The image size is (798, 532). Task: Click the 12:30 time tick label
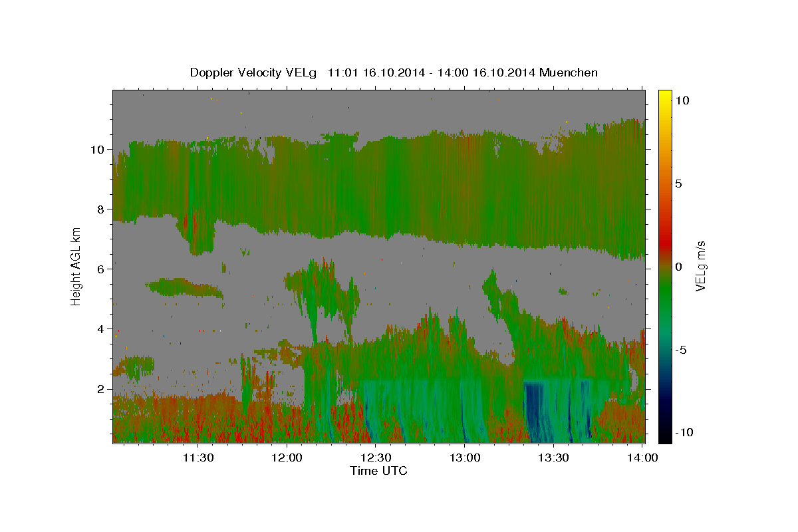[x=376, y=458]
